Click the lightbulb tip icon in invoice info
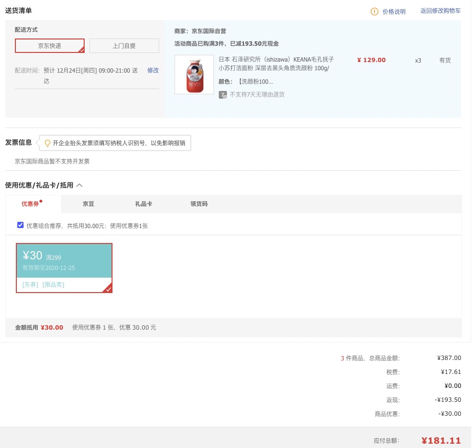476x448 pixels. click(x=47, y=143)
